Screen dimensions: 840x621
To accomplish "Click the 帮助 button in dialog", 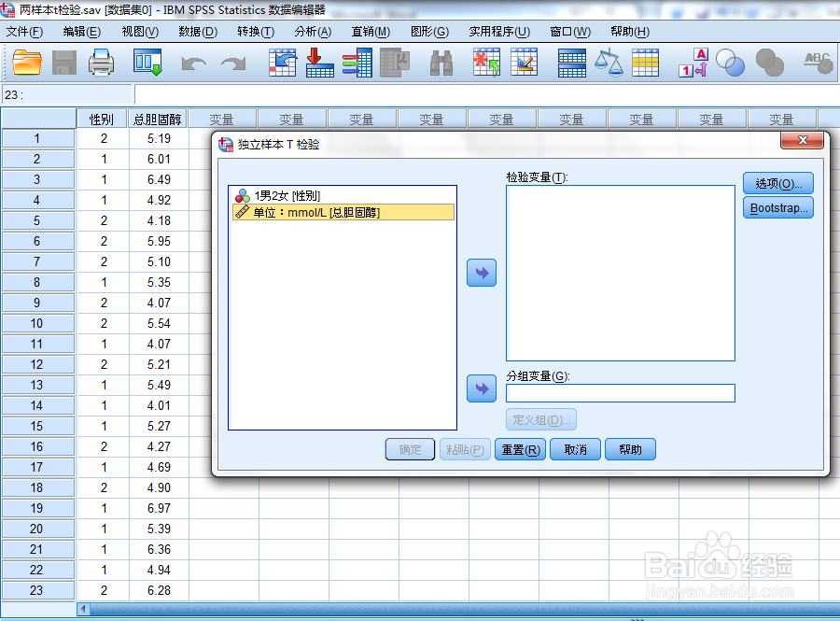I will pos(630,449).
